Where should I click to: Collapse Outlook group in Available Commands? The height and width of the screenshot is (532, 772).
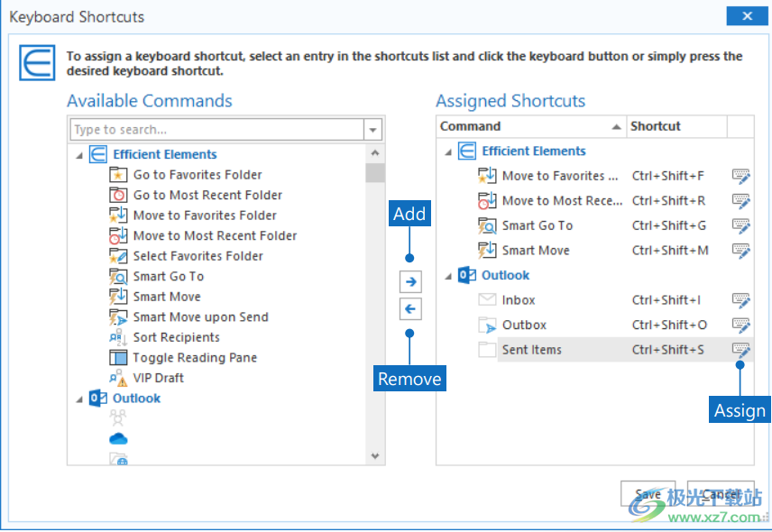tap(78, 399)
